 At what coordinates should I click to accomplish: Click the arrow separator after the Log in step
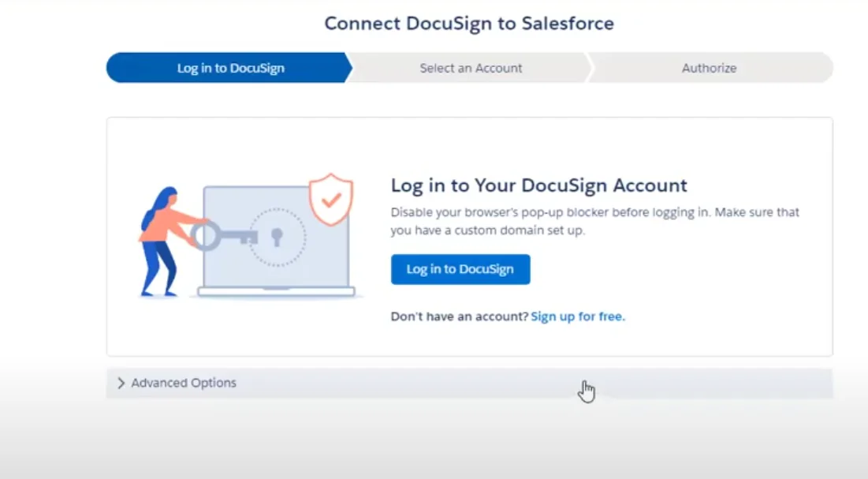352,68
